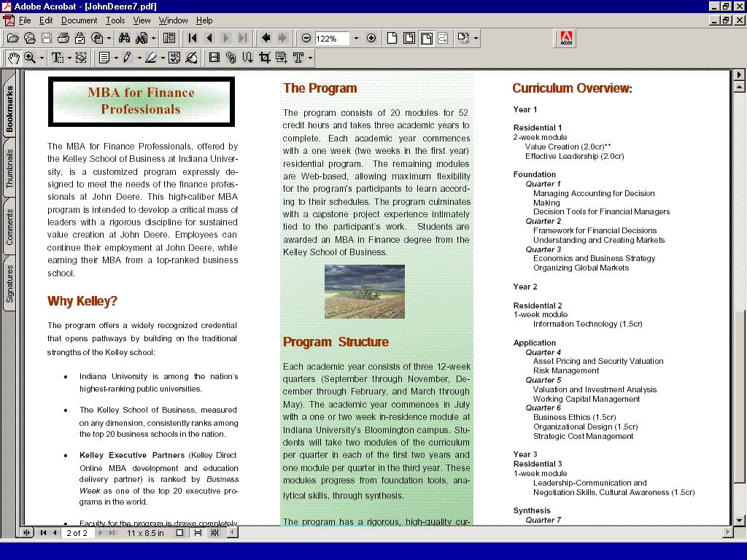This screenshot has height=560, width=747.
Task: Click the Digital Signature pen tool
Action: tap(192, 58)
